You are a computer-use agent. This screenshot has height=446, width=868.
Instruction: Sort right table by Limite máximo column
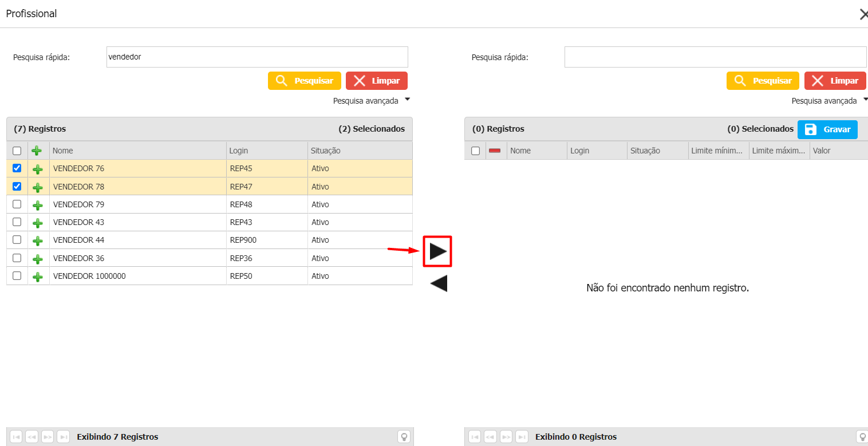click(x=779, y=151)
